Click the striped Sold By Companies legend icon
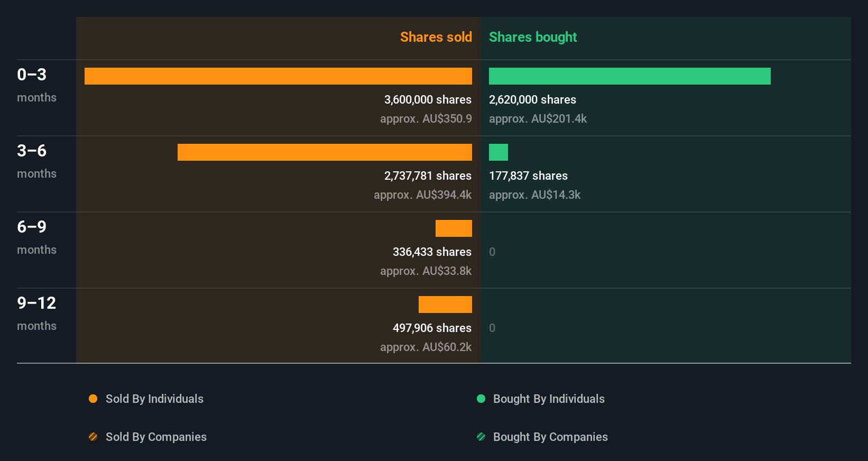The height and width of the screenshot is (461, 868). coord(93,437)
